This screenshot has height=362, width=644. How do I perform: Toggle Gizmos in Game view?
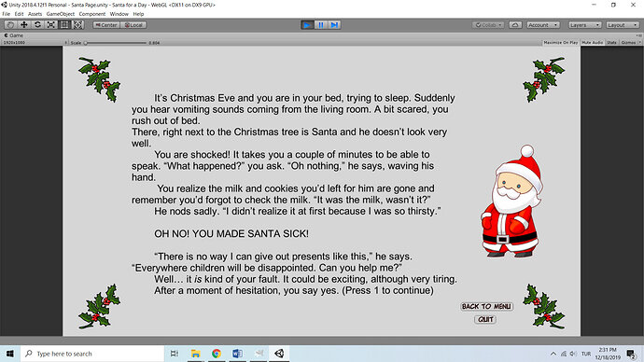628,43
